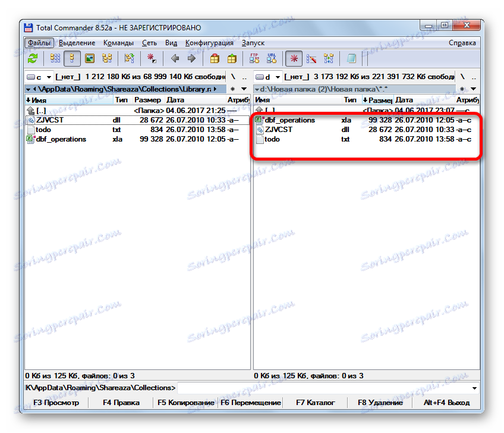Go to parent directory in left panel

point(245,77)
